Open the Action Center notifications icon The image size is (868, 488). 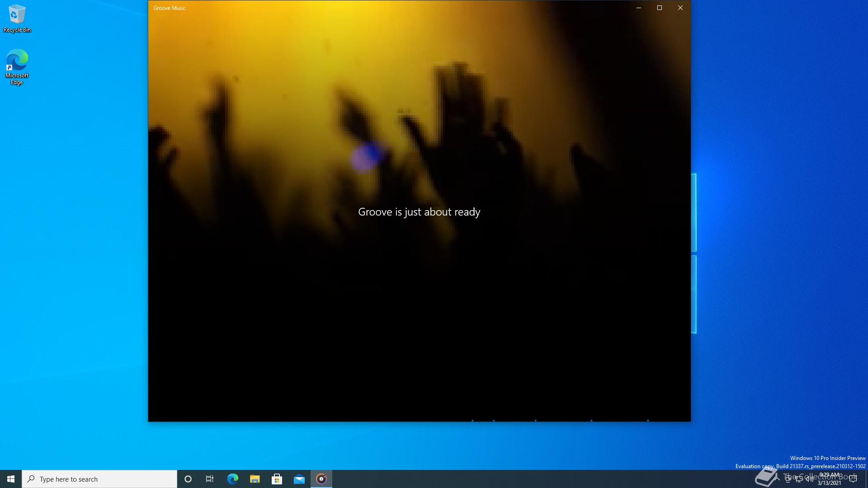click(853, 479)
